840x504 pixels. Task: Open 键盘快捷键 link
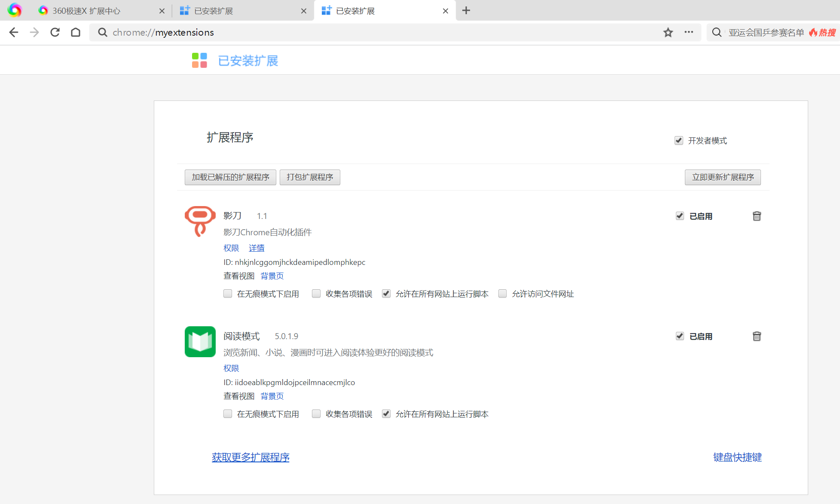[x=737, y=458]
